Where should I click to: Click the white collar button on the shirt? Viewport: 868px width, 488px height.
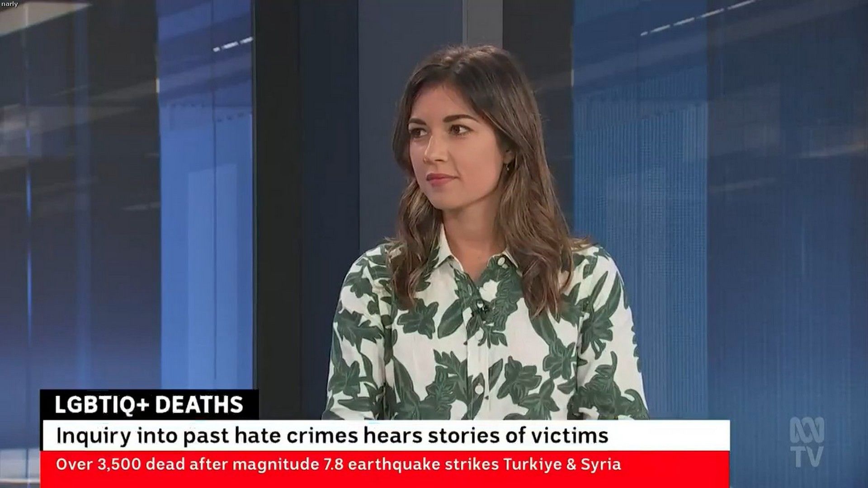(500, 260)
